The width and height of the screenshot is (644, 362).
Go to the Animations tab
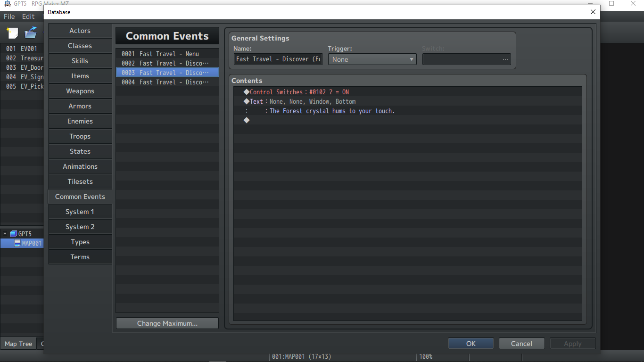click(x=80, y=166)
